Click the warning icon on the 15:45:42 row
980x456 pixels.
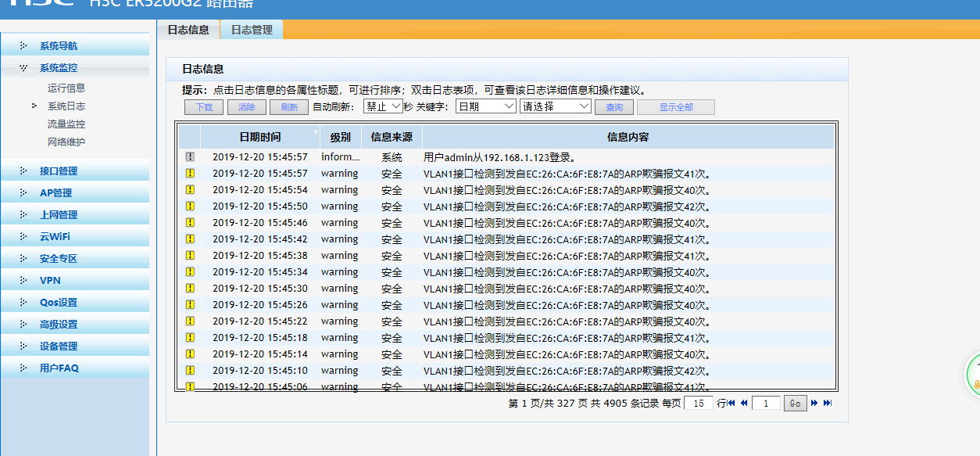(190, 239)
